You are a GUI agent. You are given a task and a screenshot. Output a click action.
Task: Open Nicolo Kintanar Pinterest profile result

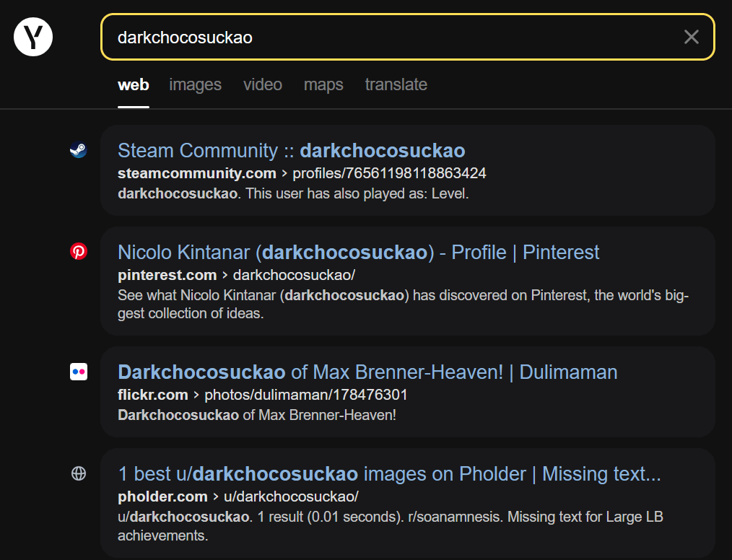coord(358,252)
